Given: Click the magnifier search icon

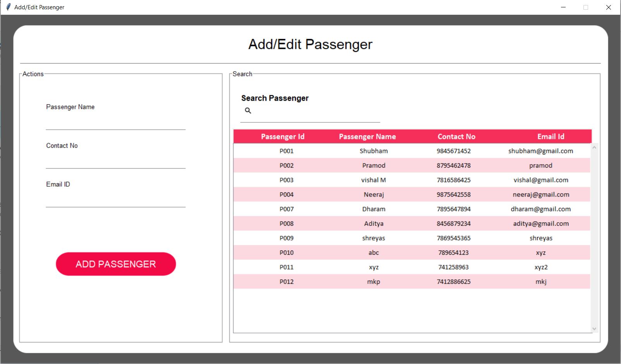Looking at the screenshot, I should (248, 111).
